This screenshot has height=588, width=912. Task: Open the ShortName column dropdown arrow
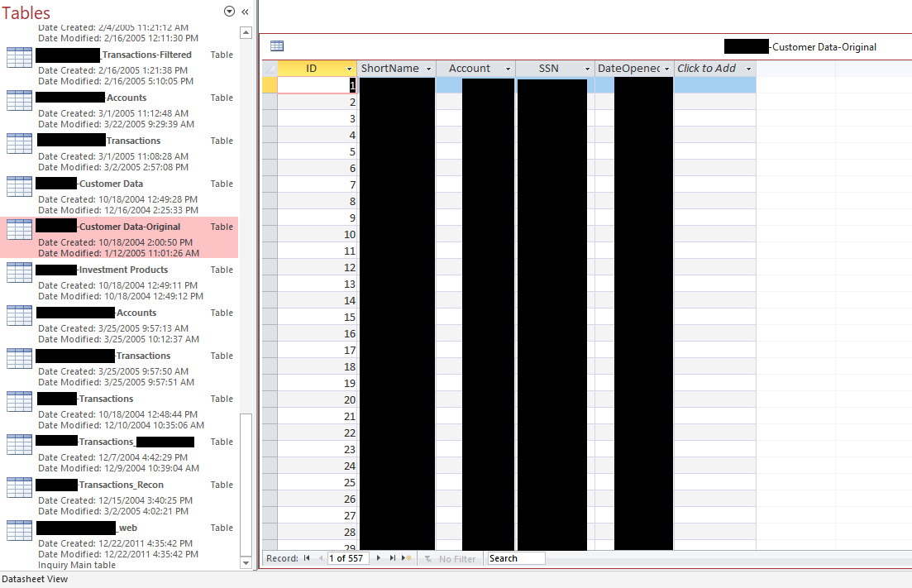click(x=428, y=69)
